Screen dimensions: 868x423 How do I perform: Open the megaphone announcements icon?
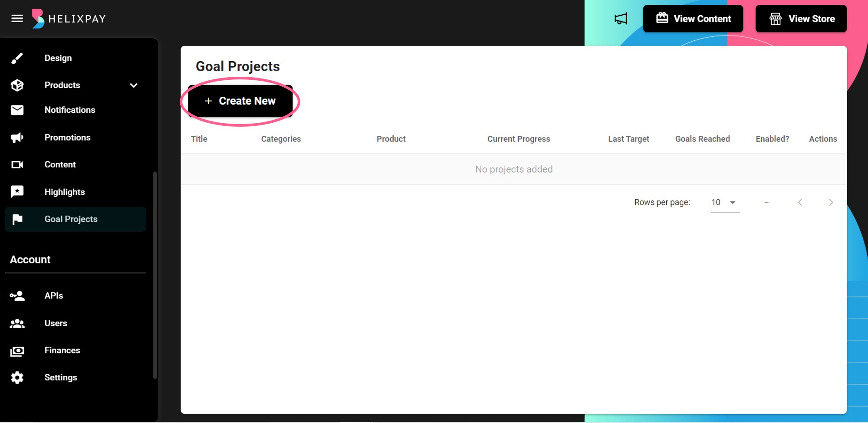[x=621, y=19]
